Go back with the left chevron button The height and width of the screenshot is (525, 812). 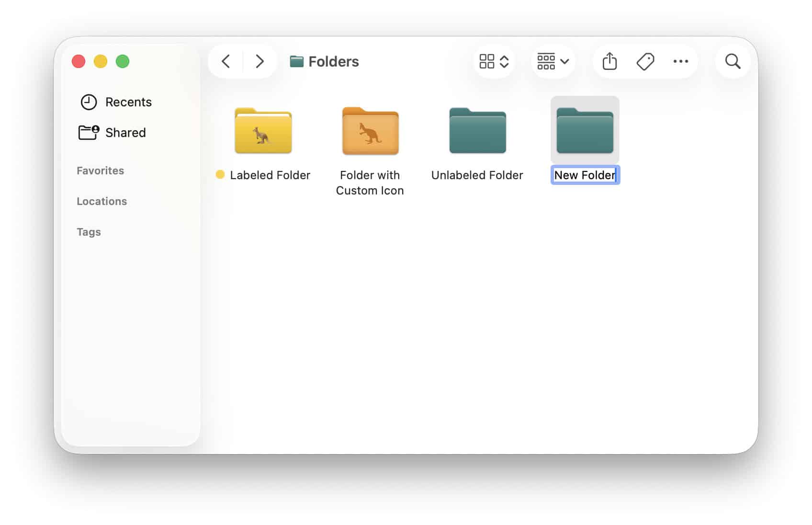coord(226,61)
